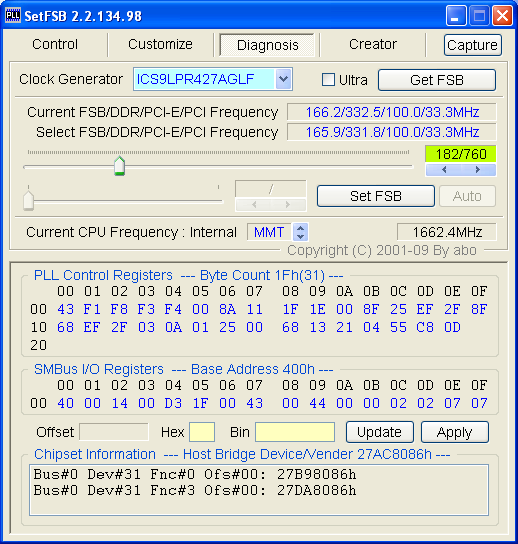
Task: Click the Apply button for registers
Action: pos(455,432)
